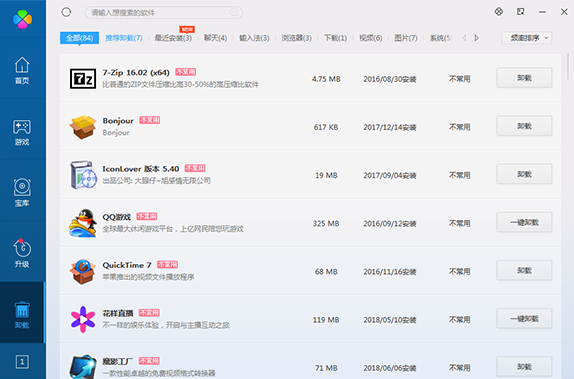Click the refresh icon beside search box
The image size is (574, 379).
coord(66,12)
